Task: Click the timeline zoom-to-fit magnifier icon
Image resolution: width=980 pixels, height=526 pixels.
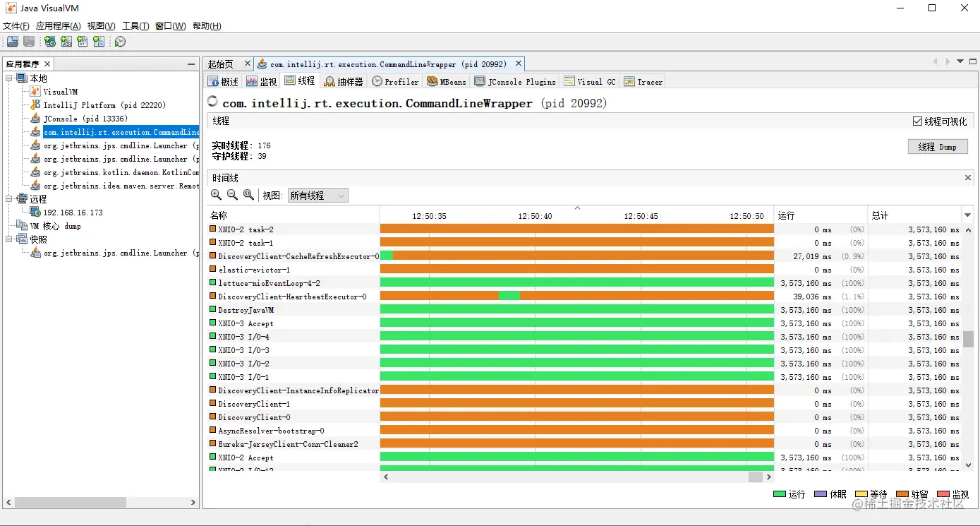Action: coord(248,195)
